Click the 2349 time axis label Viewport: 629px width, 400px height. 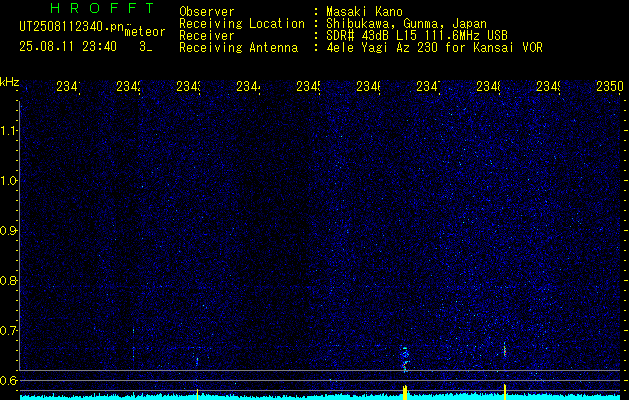click(x=548, y=86)
